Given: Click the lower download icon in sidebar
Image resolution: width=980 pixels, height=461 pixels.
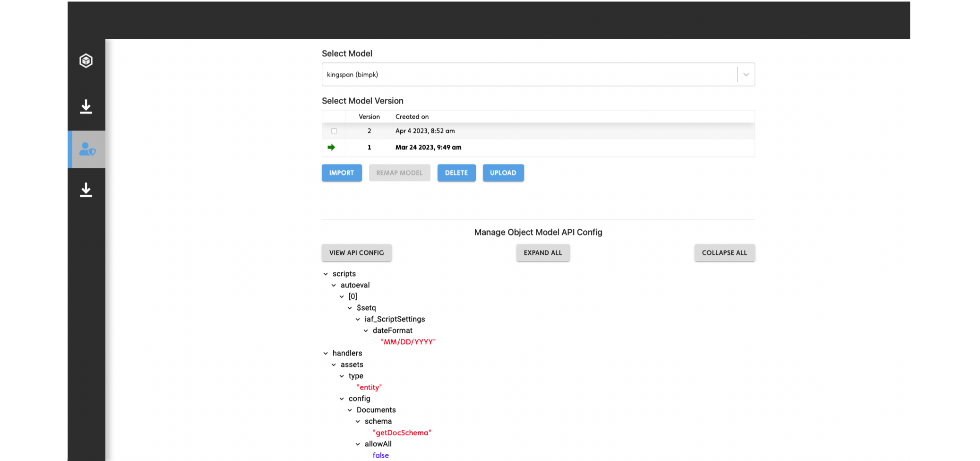Looking at the screenshot, I should click(86, 190).
